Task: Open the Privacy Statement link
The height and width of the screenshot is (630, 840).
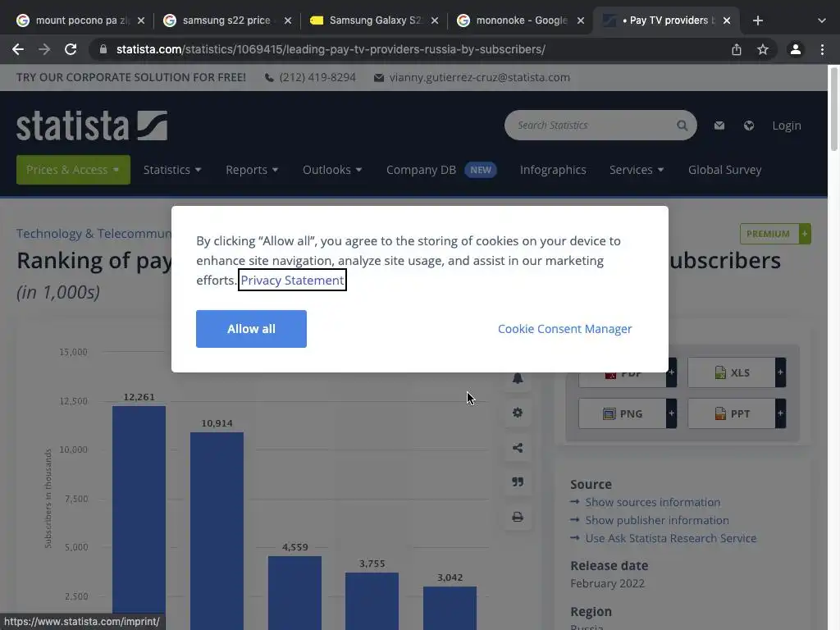Action: pyautogui.click(x=293, y=281)
